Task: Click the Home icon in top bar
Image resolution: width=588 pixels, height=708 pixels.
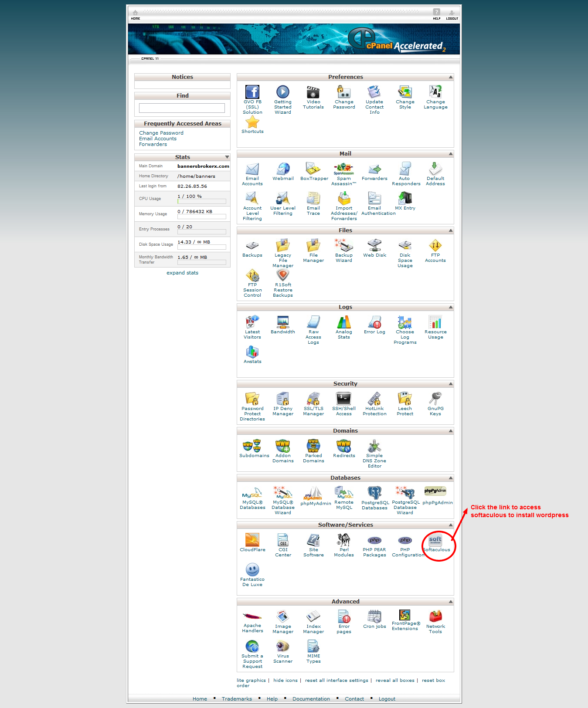Action: (x=136, y=15)
